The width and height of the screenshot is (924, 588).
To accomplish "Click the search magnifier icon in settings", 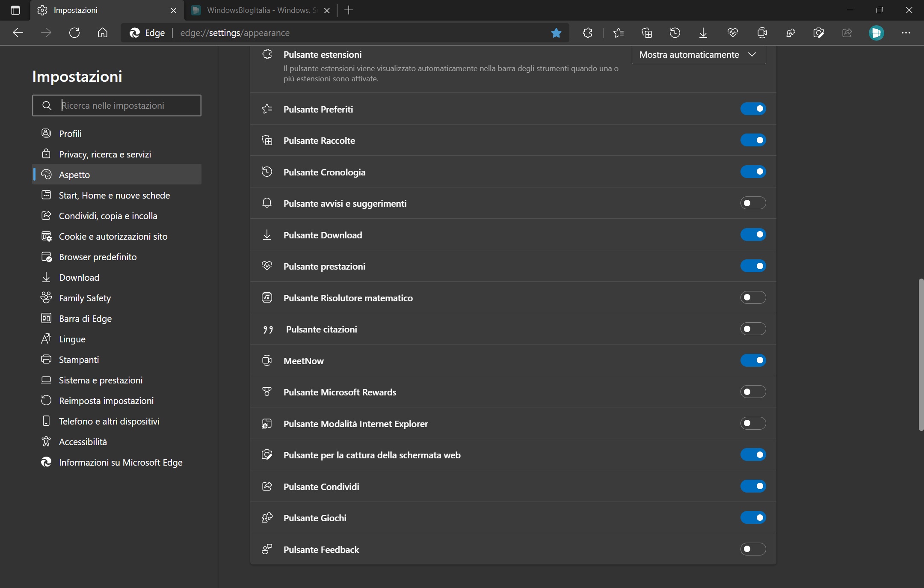I will coord(47,105).
